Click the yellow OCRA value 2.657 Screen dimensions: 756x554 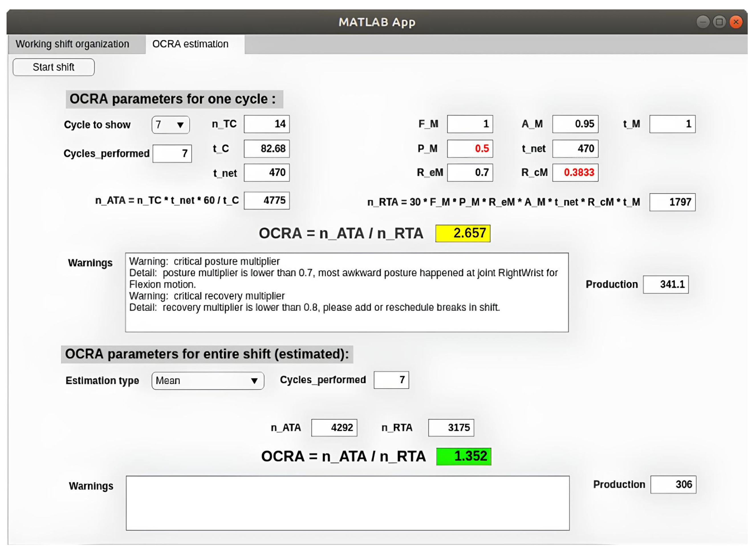tap(463, 233)
